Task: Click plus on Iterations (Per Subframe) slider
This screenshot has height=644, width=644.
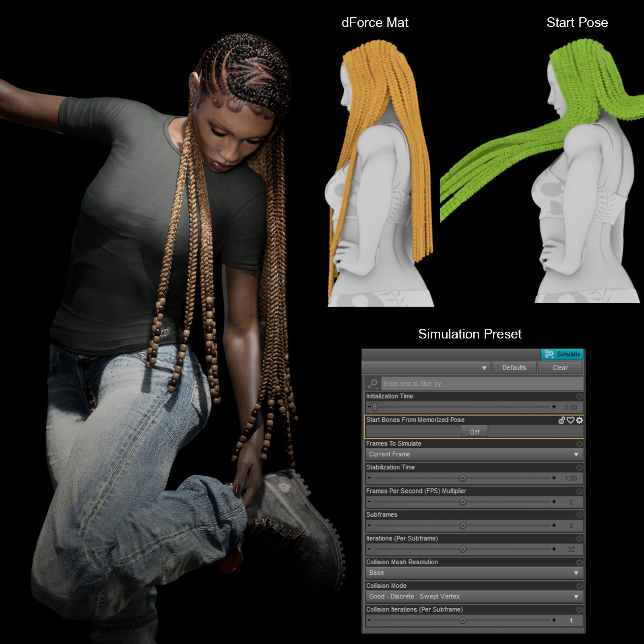Action: (x=554, y=549)
